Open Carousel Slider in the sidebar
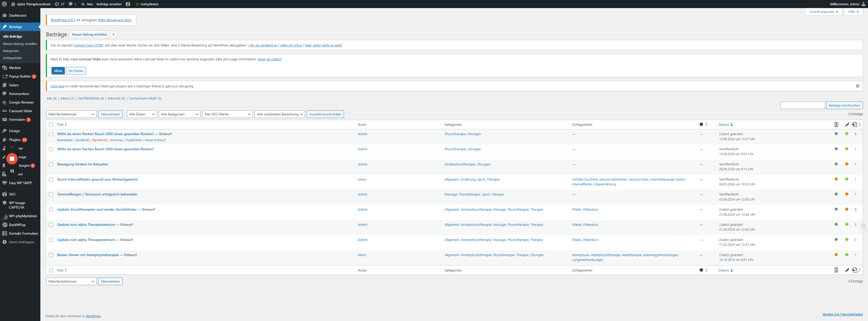This screenshot has width=868, height=321. pos(20,111)
